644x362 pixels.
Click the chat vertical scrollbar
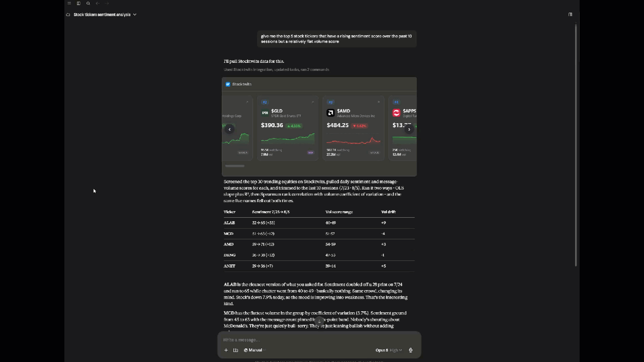pyautogui.click(x=576, y=145)
